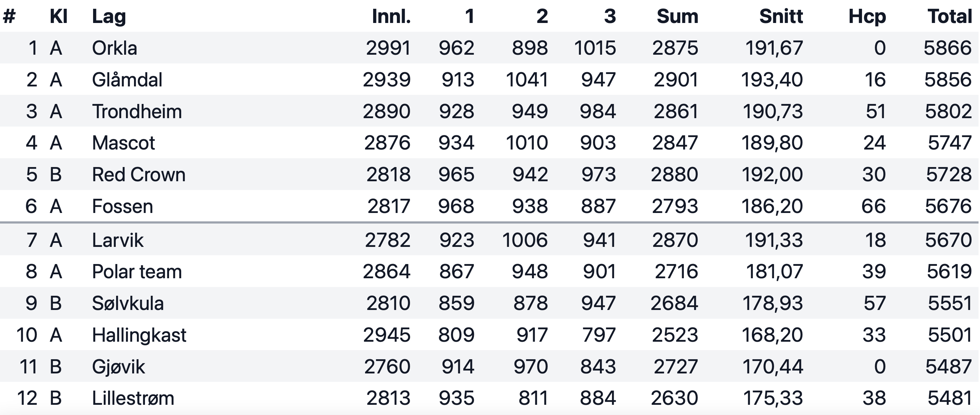Image resolution: width=980 pixels, height=415 pixels.
Task: Click the Total column header
Action: tap(950, 16)
